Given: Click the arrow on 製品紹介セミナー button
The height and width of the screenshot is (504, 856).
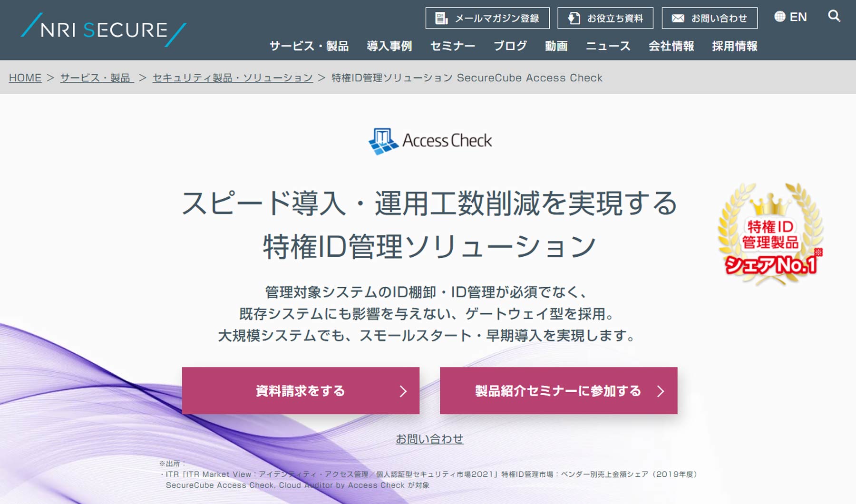Looking at the screenshot, I should [661, 391].
